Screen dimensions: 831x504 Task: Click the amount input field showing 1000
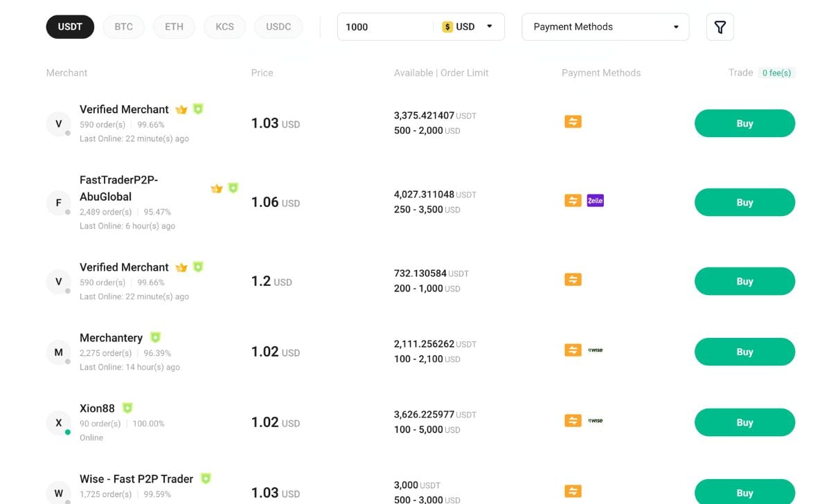point(384,27)
